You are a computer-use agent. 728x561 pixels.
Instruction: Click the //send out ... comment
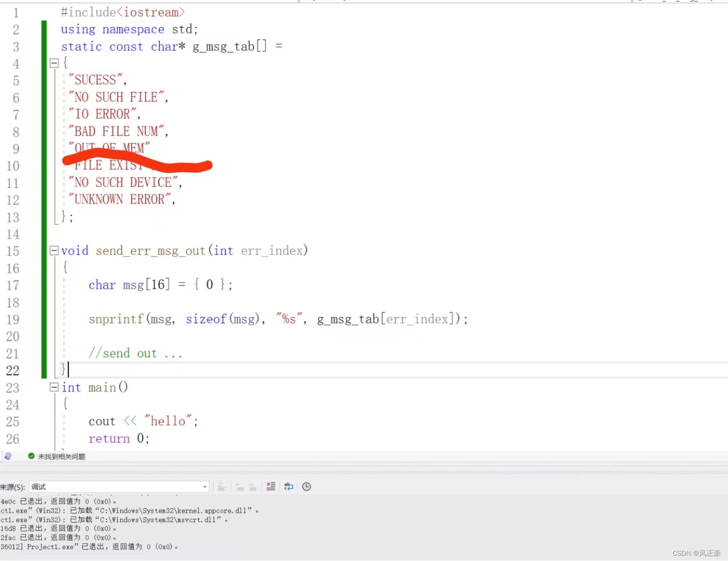(135, 353)
